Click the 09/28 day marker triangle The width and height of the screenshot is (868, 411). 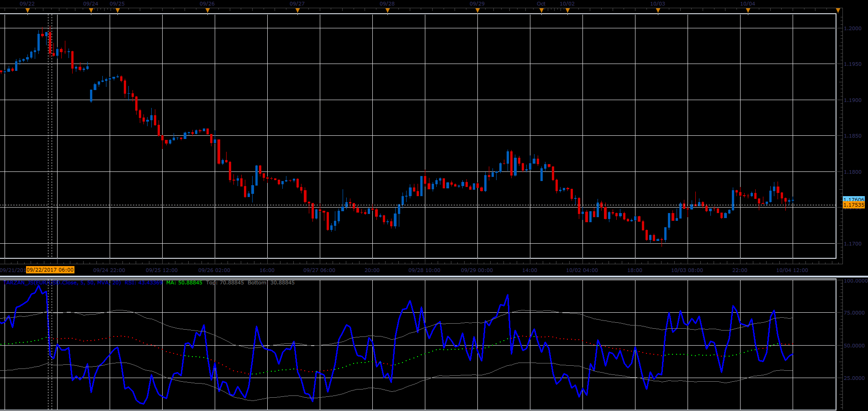pyautogui.click(x=387, y=11)
